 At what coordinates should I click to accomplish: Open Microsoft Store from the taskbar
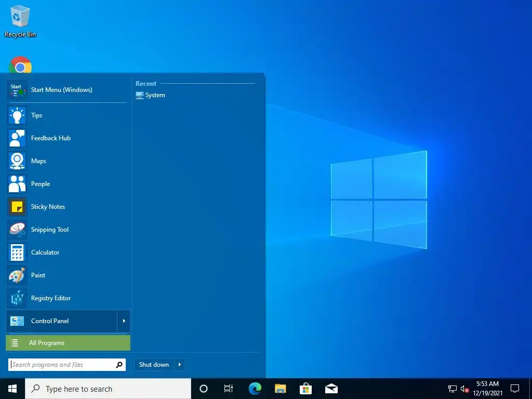pos(305,389)
